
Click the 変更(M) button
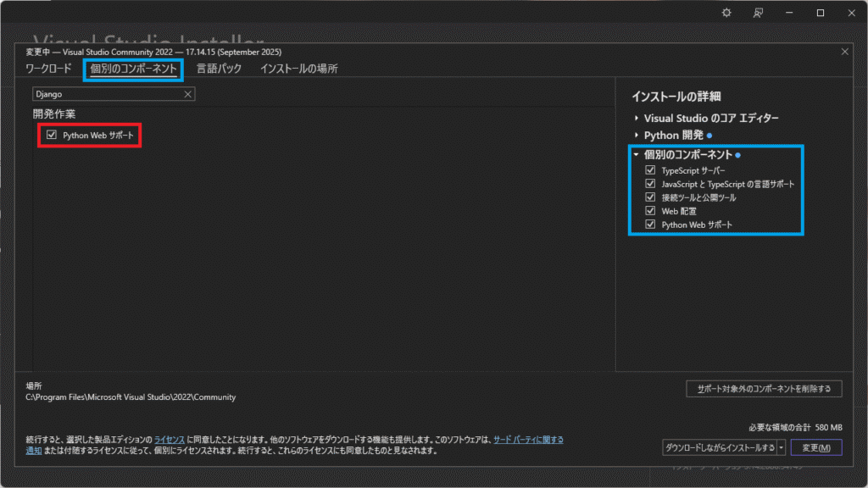tap(815, 446)
